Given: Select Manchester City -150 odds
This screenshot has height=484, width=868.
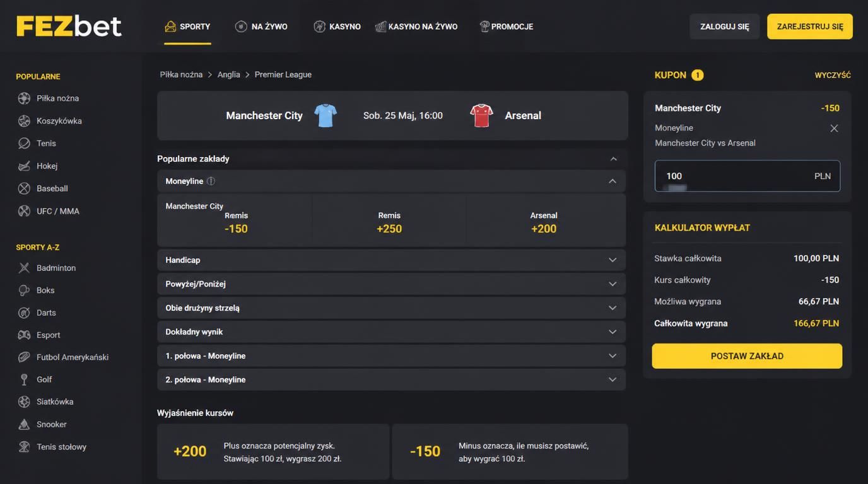Looking at the screenshot, I should click(x=235, y=220).
